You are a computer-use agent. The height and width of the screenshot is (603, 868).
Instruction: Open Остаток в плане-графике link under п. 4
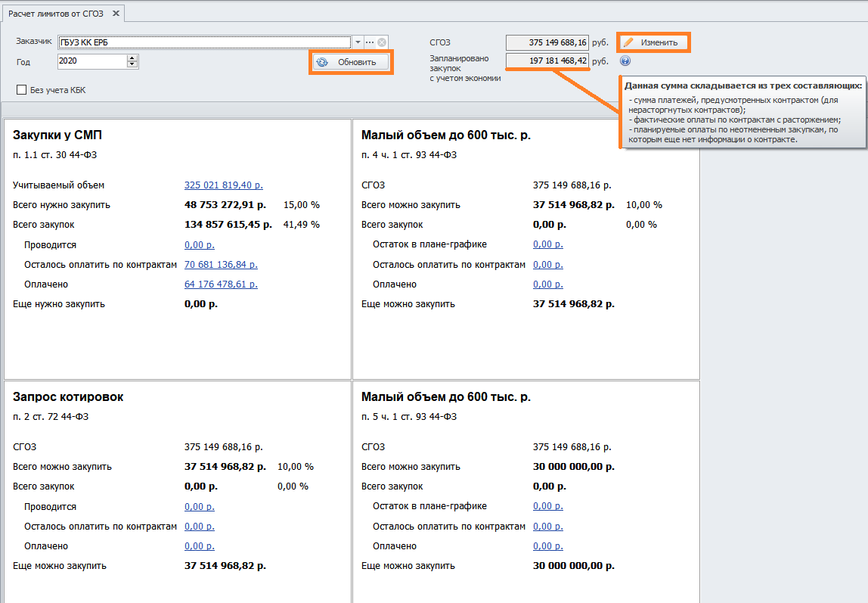click(x=548, y=244)
